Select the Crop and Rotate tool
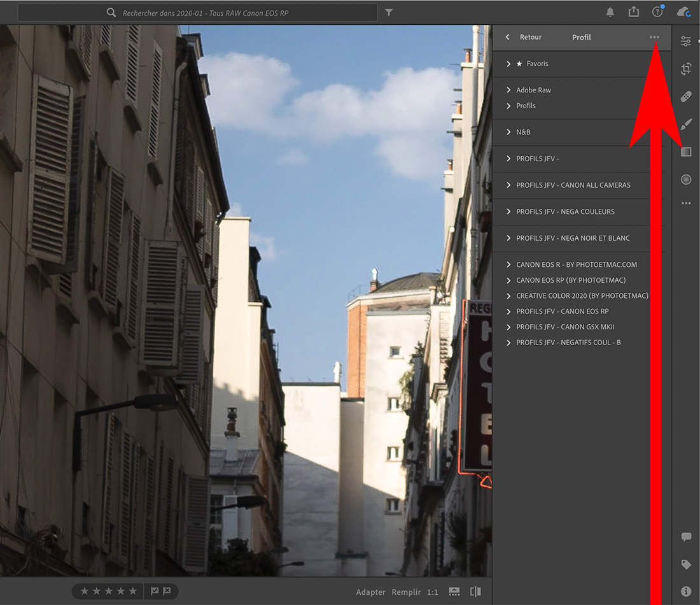The height and width of the screenshot is (605, 700). [685, 69]
